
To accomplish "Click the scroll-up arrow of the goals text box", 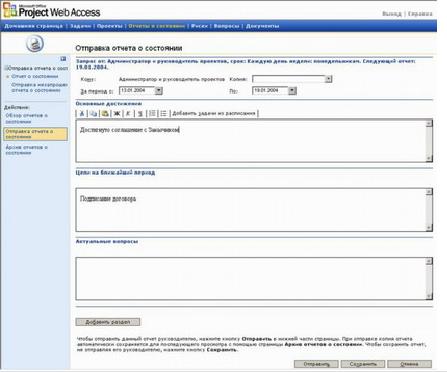I will (x=429, y=192).
